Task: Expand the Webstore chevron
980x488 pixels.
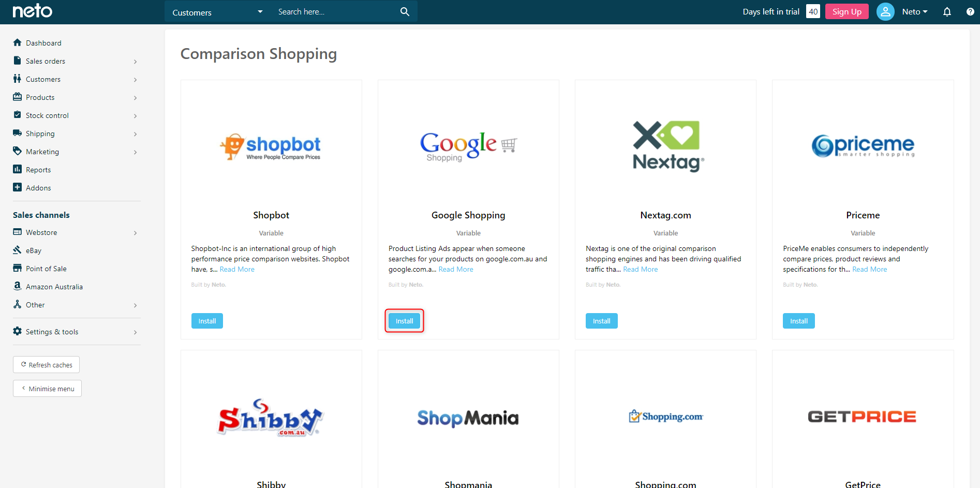Action: click(136, 233)
